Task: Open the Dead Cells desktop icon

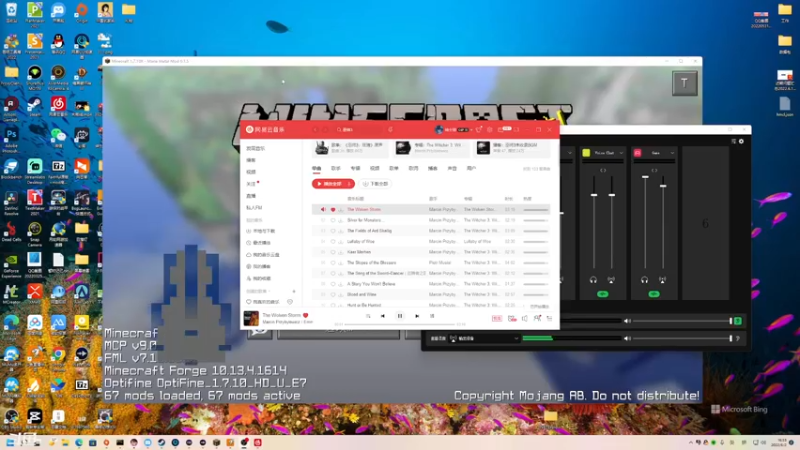Action: [11, 232]
